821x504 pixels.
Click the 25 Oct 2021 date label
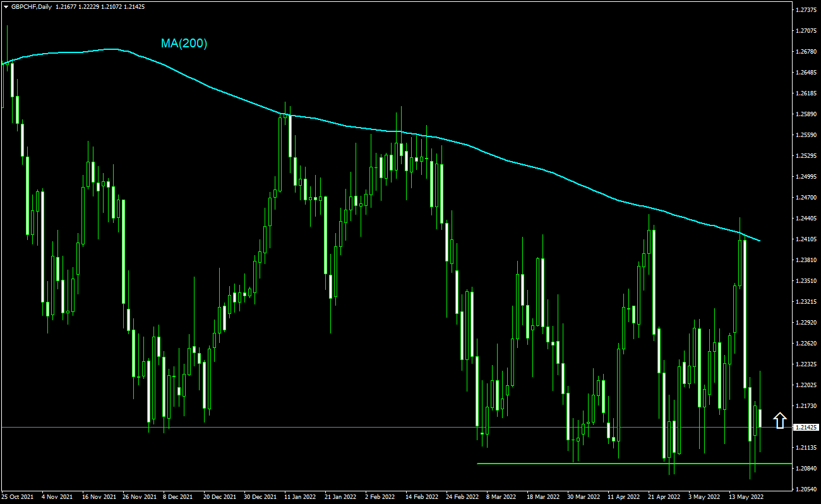(x=18, y=497)
